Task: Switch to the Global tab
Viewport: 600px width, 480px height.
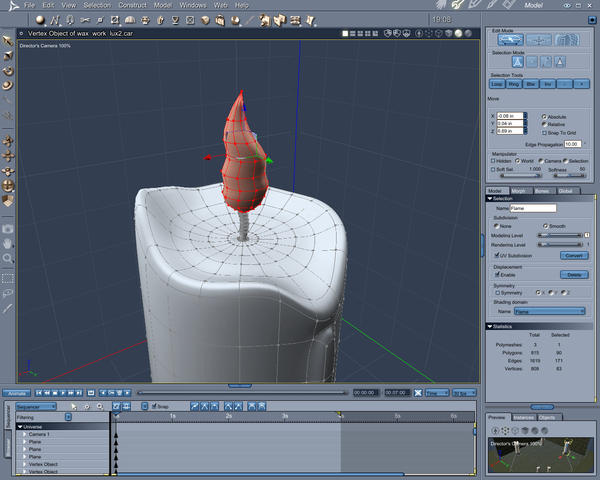Action: [x=566, y=191]
